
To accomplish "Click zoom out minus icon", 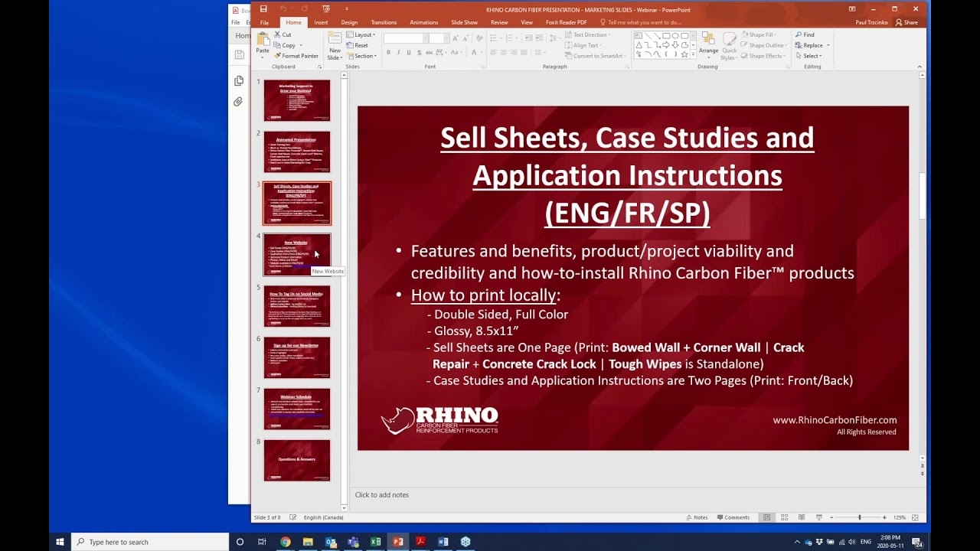I will [x=831, y=517].
